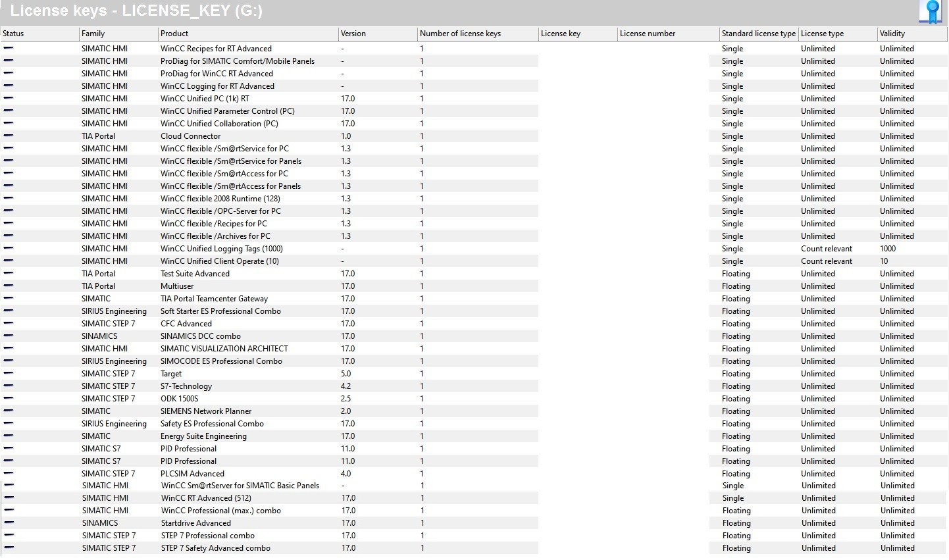
Task: Click the Family column header
Action: point(118,34)
